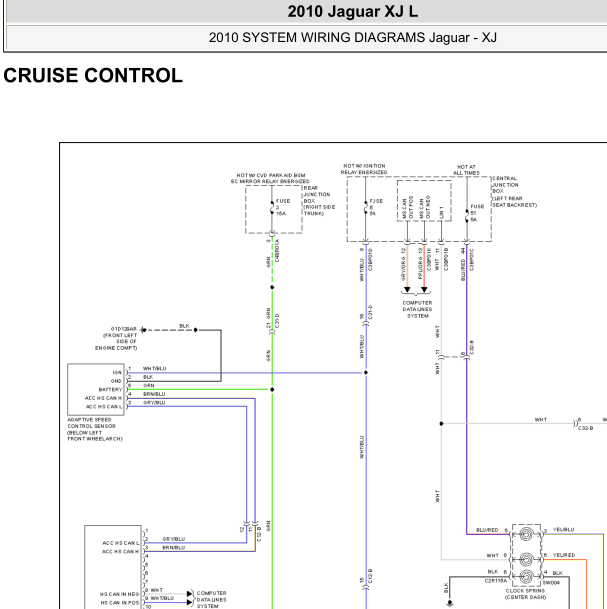Click '2010 SYSTEM WIRING DIAGRAMS Jaguar - XJ' subtitle
Image resolution: width=607 pixels, height=609 pixels.
tap(353, 37)
